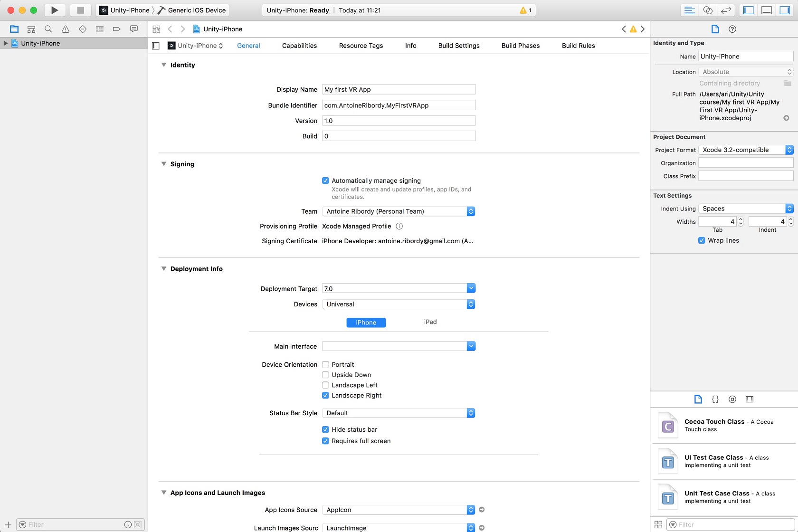Collapse the Signing section

[x=164, y=164]
